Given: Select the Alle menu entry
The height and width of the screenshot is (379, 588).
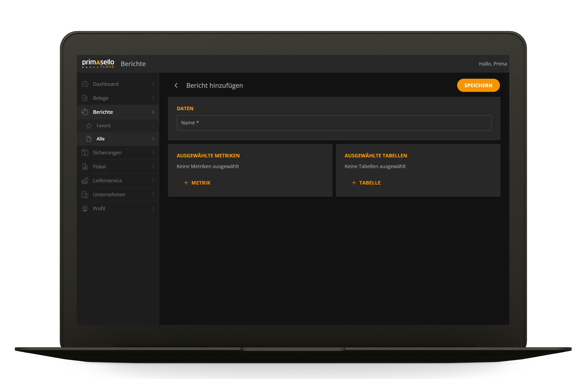Looking at the screenshot, I should (100, 139).
